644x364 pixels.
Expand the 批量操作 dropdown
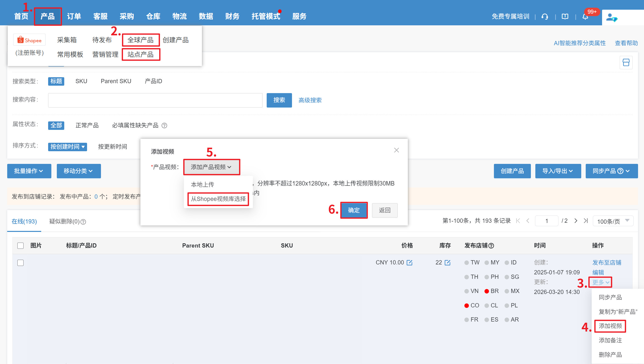click(29, 171)
